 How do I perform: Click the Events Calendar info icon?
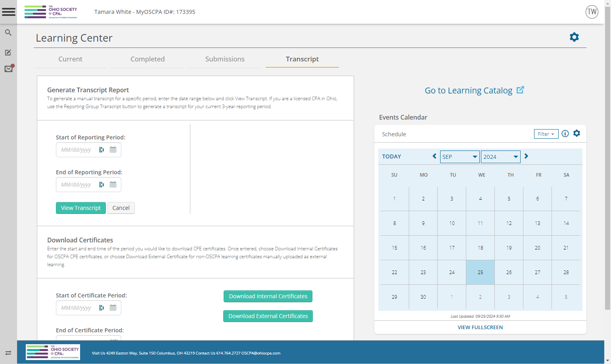coord(565,133)
